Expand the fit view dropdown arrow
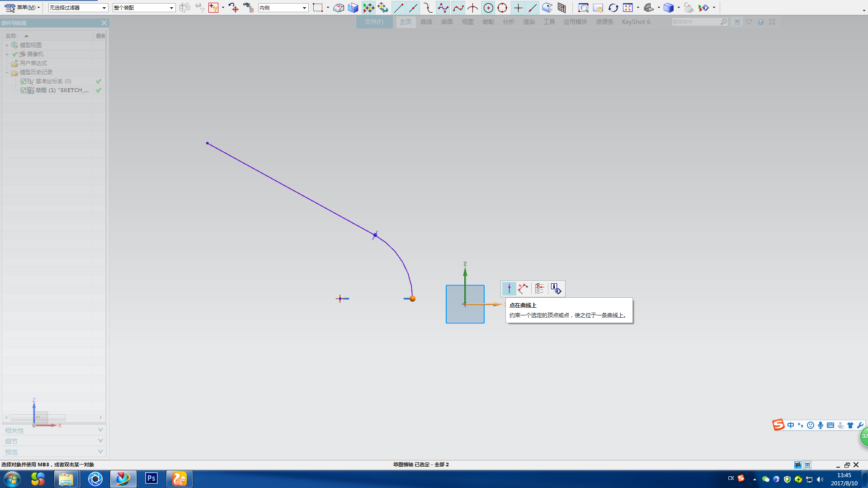868x488 pixels. click(638, 8)
